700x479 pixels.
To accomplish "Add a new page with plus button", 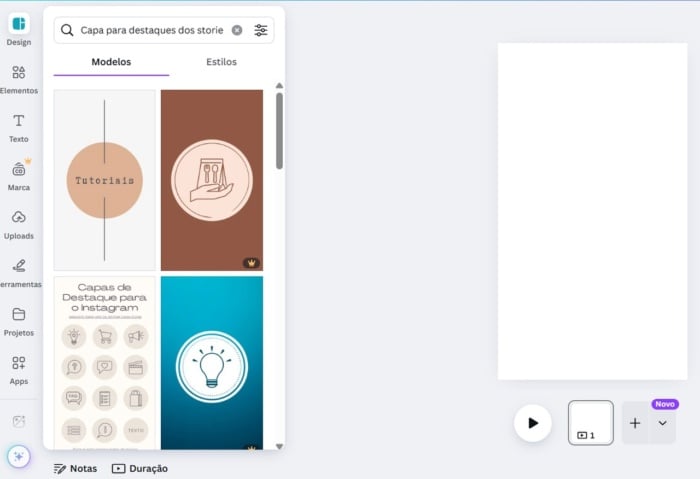I will pyautogui.click(x=635, y=423).
